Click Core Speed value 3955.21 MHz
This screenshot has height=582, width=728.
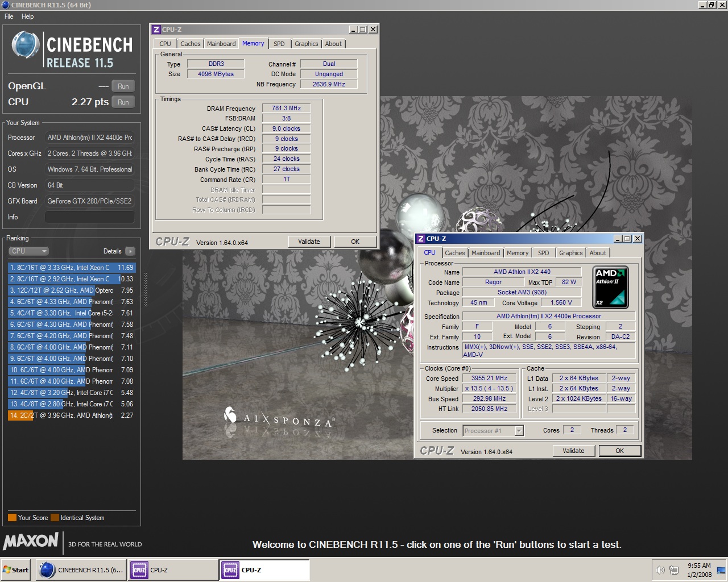(489, 379)
